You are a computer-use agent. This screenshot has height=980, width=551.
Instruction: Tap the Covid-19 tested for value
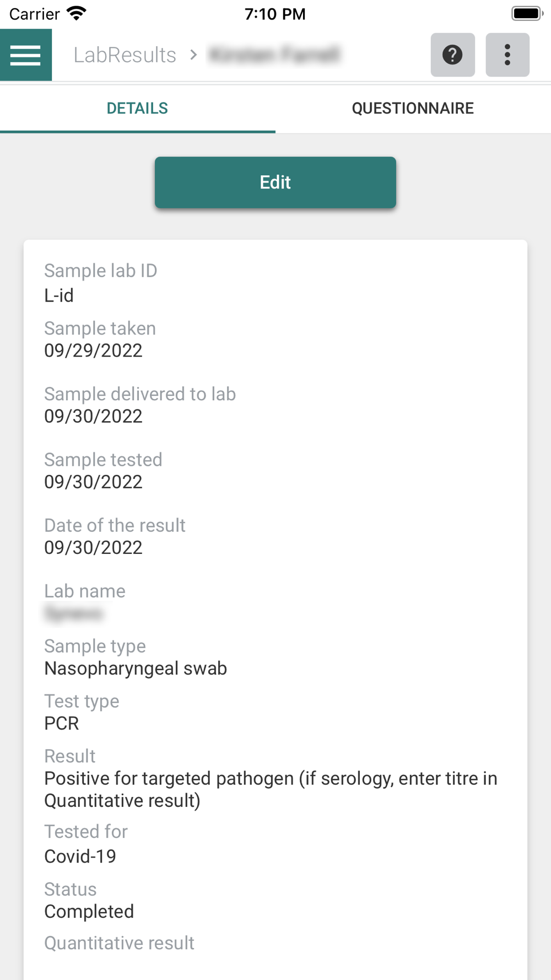point(80,856)
